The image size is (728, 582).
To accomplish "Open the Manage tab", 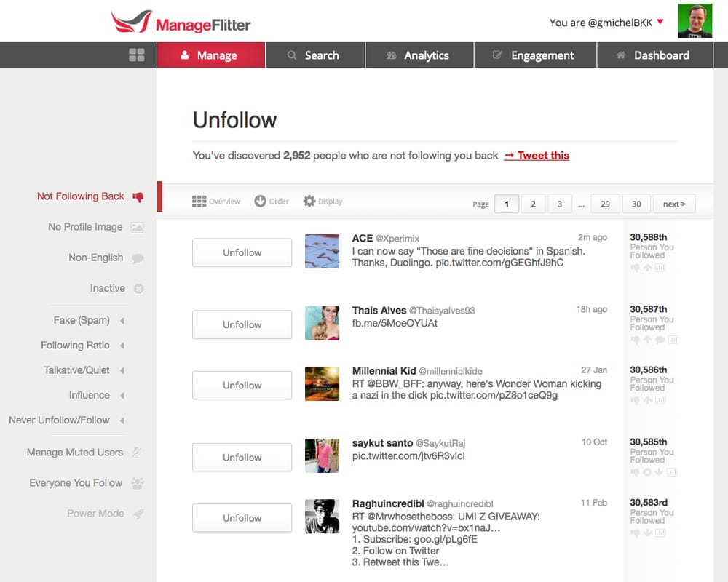I will [x=211, y=55].
